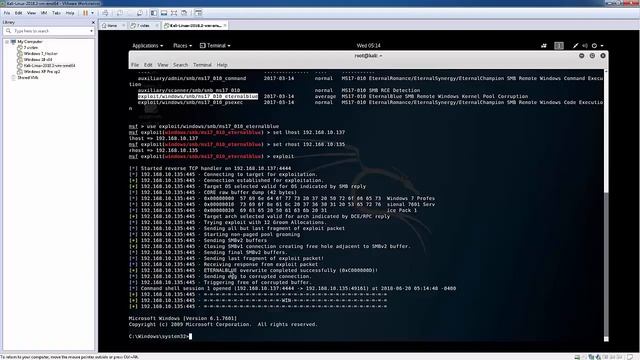Image resolution: width=640 pixels, height=360 pixels.
Task: Open the terminal View menu
Action: [163, 65]
